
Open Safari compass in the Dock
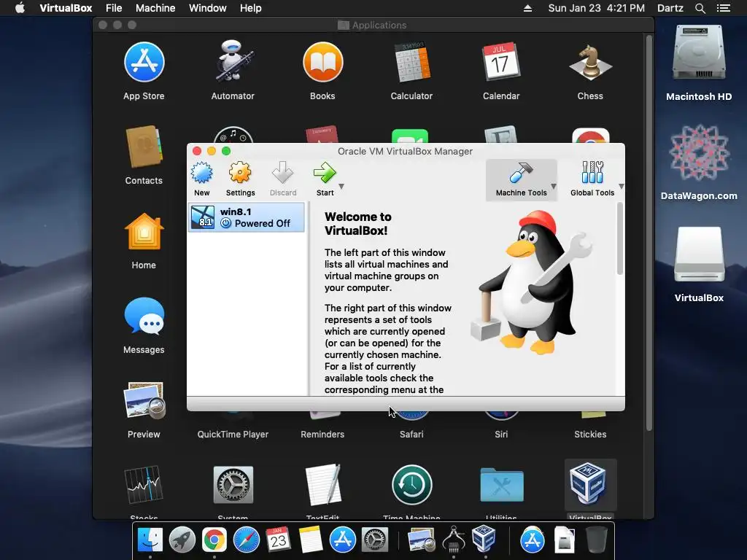tap(247, 540)
